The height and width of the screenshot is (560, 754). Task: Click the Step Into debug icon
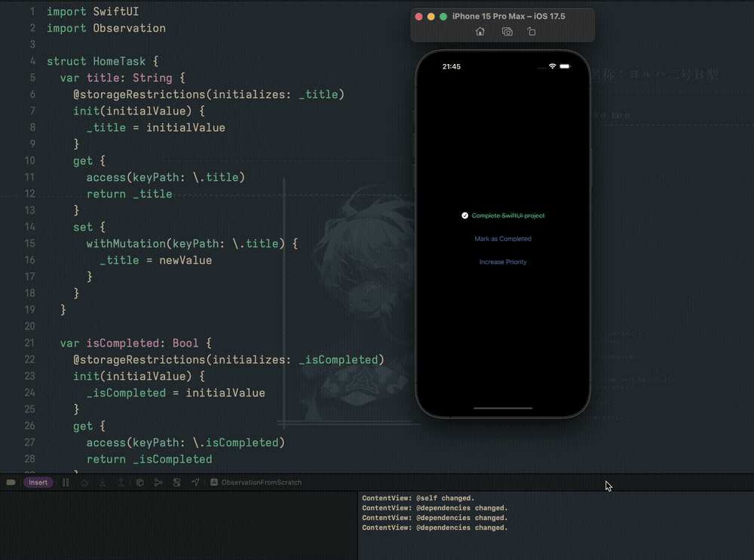[103, 482]
